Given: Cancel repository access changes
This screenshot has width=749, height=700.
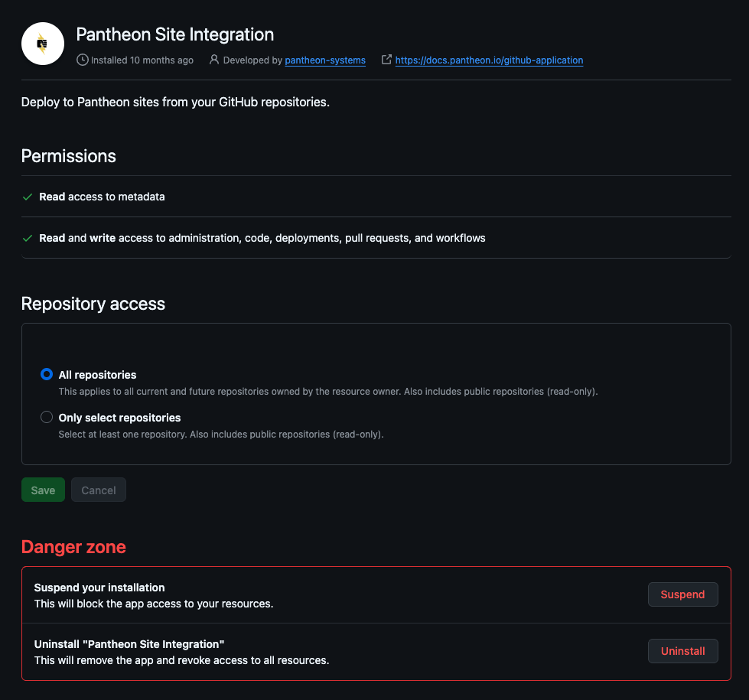Looking at the screenshot, I should [x=98, y=490].
